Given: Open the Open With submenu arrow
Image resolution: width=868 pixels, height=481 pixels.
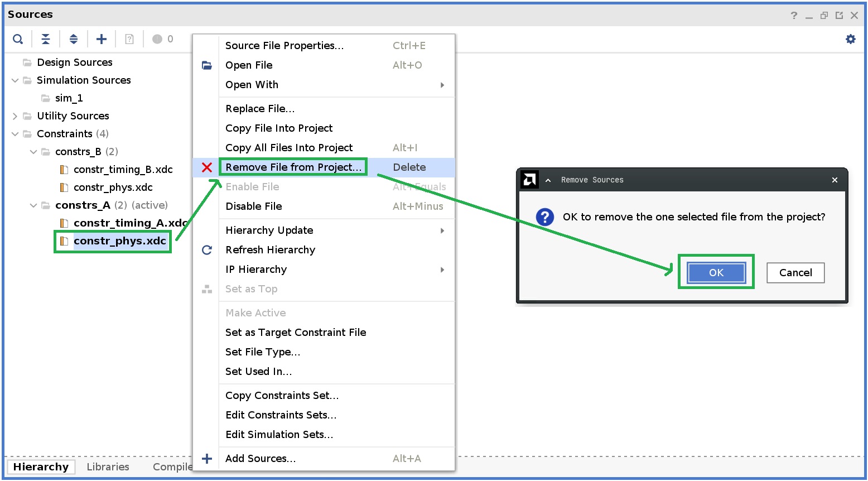Looking at the screenshot, I should (x=441, y=85).
